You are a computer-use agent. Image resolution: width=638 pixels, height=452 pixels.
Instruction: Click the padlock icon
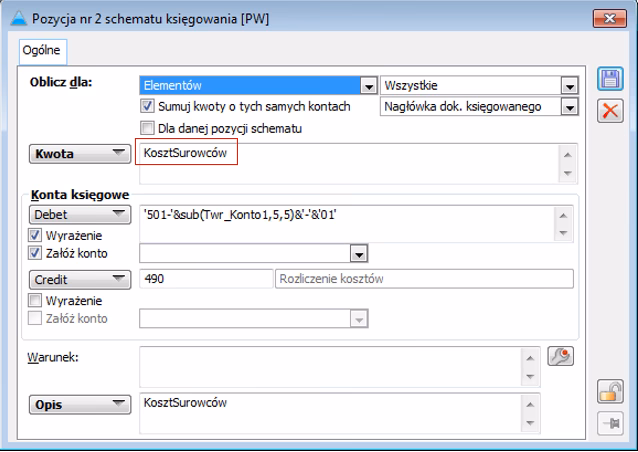(x=608, y=391)
